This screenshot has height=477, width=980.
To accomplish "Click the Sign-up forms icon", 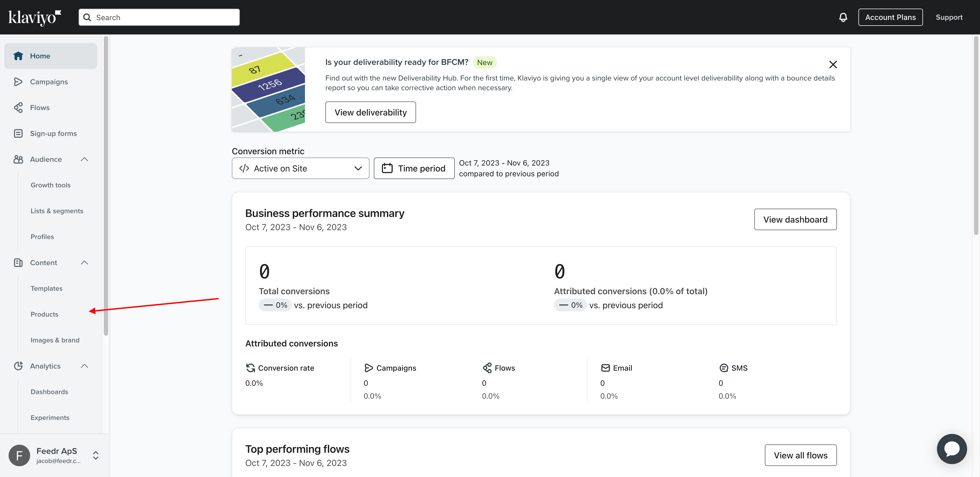I will point(18,133).
